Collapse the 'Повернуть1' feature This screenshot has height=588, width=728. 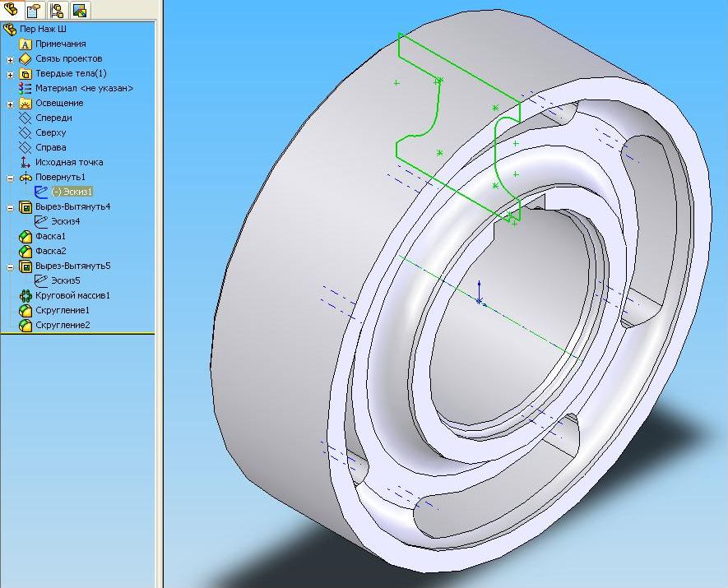[x=10, y=178]
